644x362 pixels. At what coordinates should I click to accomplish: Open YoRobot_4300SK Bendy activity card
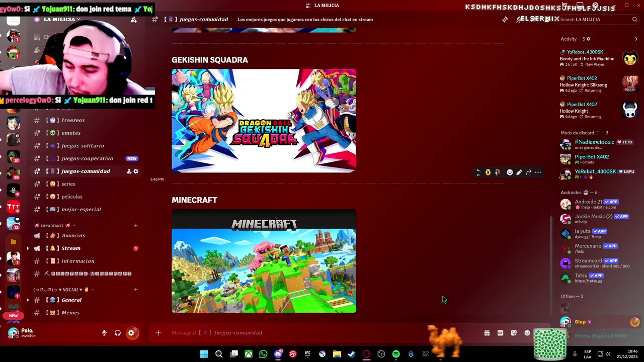pyautogui.click(x=599, y=58)
